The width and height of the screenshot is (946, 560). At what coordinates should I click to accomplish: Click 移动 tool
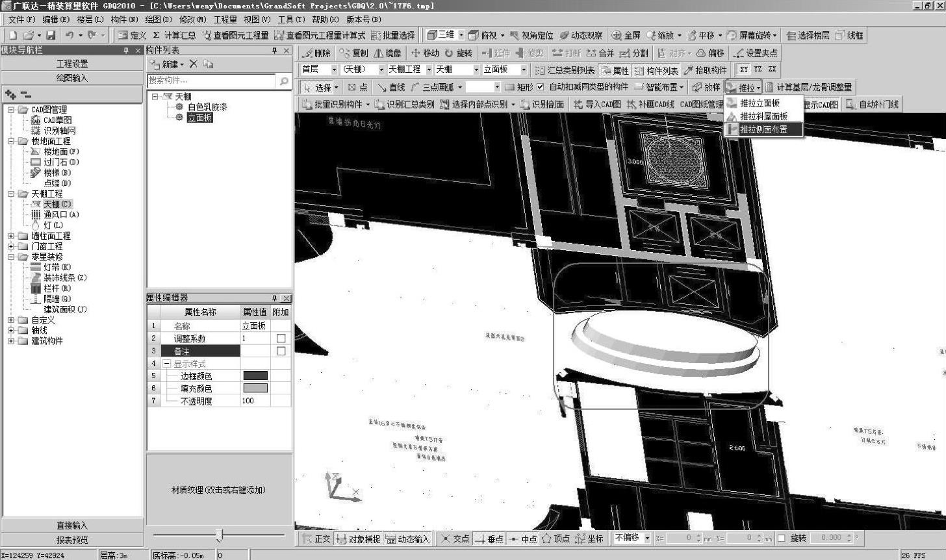[x=425, y=53]
